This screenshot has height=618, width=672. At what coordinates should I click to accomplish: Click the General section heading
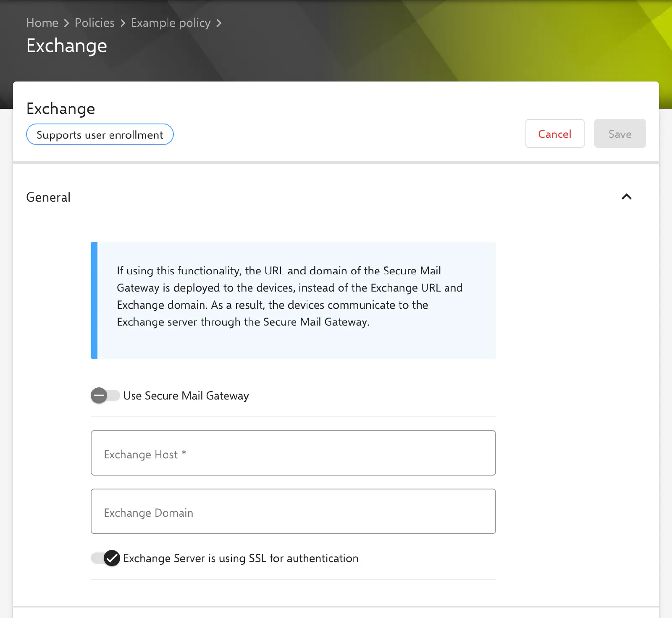pyautogui.click(x=48, y=197)
